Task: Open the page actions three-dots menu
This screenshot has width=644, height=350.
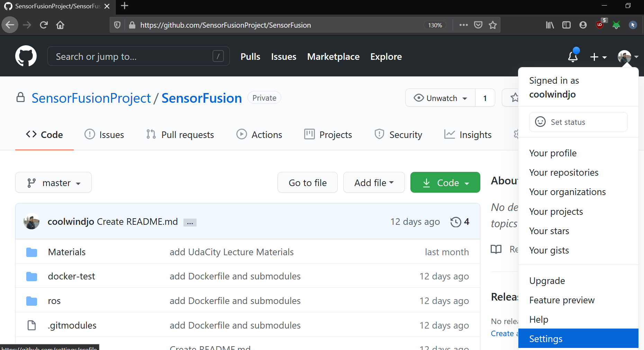Action: click(x=463, y=25)
